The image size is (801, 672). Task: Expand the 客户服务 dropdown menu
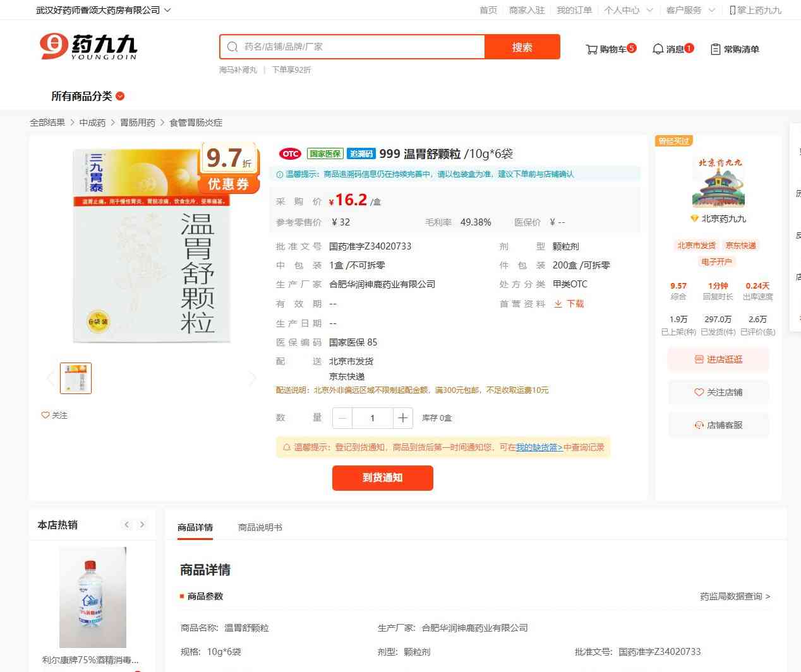point(690,10)
